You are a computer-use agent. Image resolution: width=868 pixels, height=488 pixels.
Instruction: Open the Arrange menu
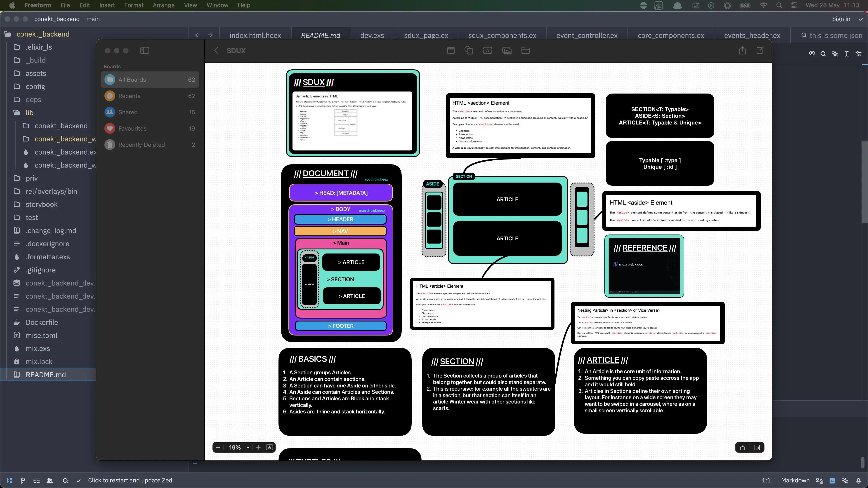pos(163,5)
